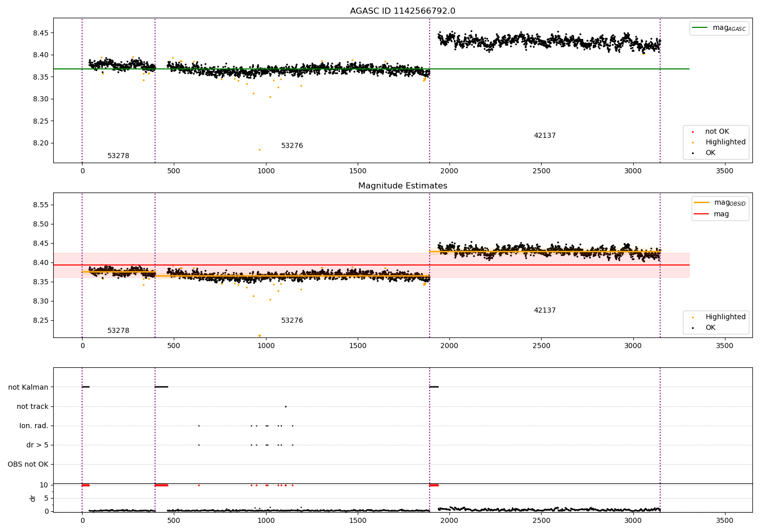This screenshot has width=760, height=532.
Task: Click OBSID label 42137 in Magnitude Estimates plot
Action: coord(545,311)
